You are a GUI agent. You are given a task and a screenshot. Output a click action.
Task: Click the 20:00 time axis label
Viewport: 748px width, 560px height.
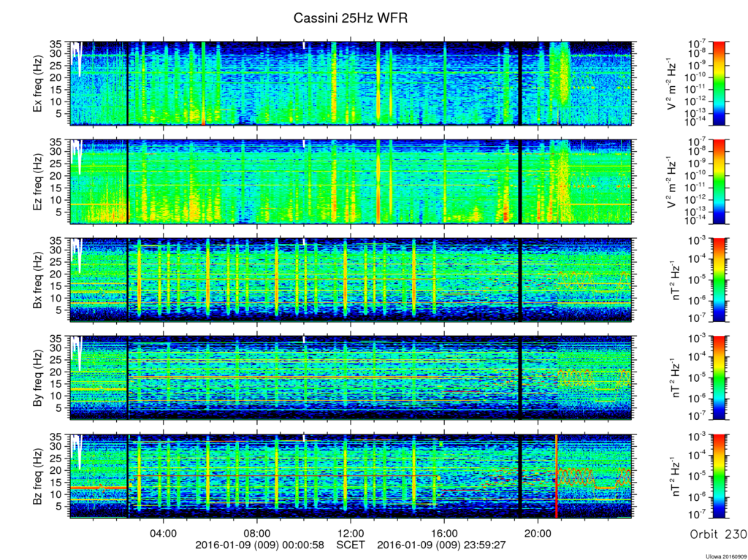pyautogui.click(x=538, y=533)
